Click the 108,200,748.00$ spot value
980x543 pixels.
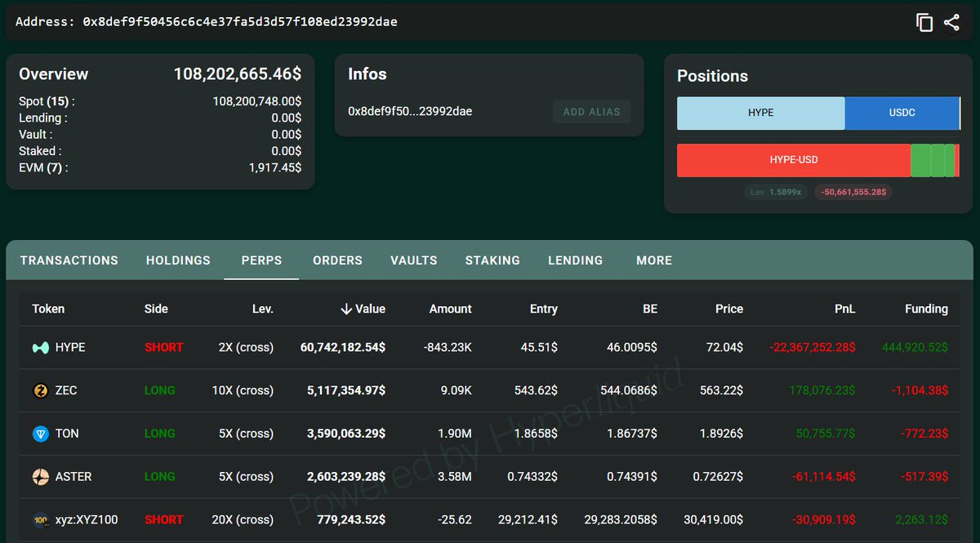tap(257, 102)
